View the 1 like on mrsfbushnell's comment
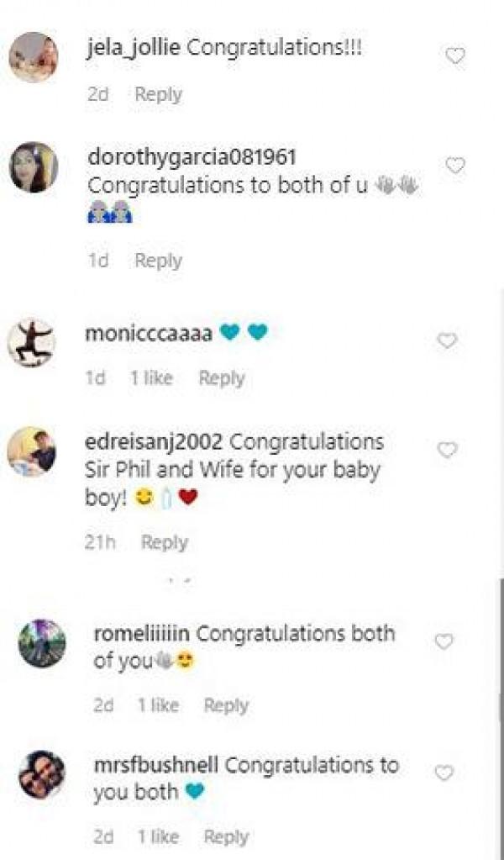504x860 pixels. click(x=158, y=836)
